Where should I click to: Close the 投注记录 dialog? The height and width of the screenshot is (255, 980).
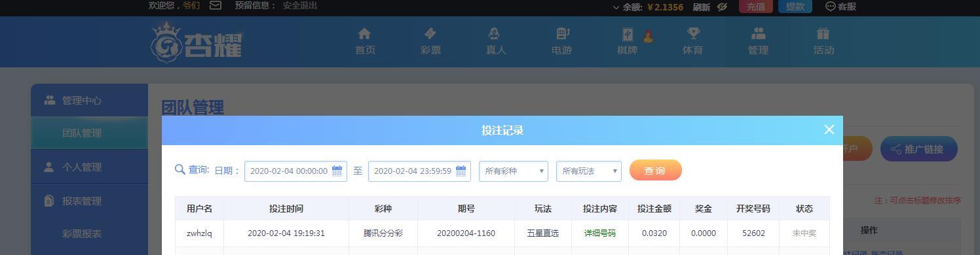829,129
